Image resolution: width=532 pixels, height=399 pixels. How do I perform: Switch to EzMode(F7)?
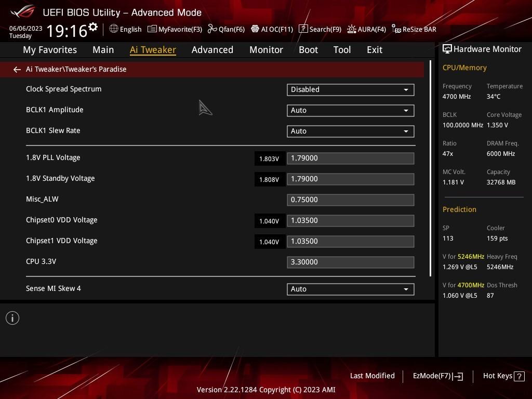[438, 376]
